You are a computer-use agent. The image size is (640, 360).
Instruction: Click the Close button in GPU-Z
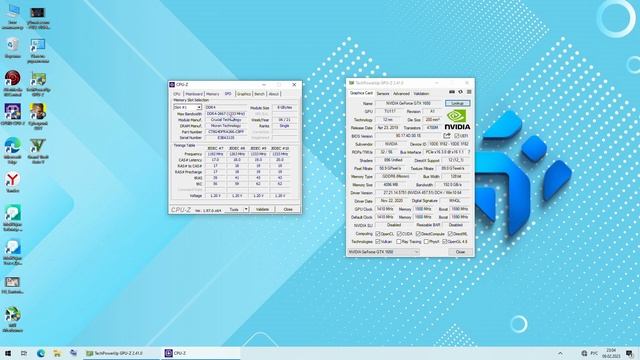pyautogui.click(x=460, y=252)
